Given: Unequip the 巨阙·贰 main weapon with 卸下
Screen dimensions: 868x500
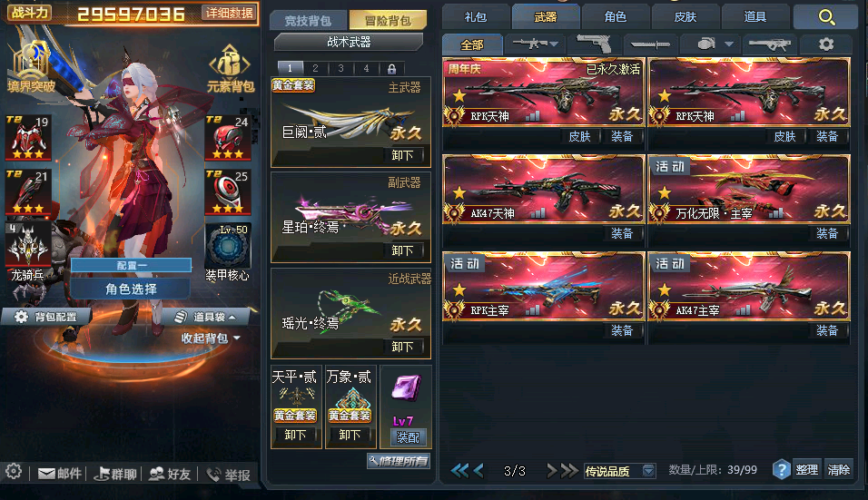Looking at the screenshot, I should coord(402,155).
